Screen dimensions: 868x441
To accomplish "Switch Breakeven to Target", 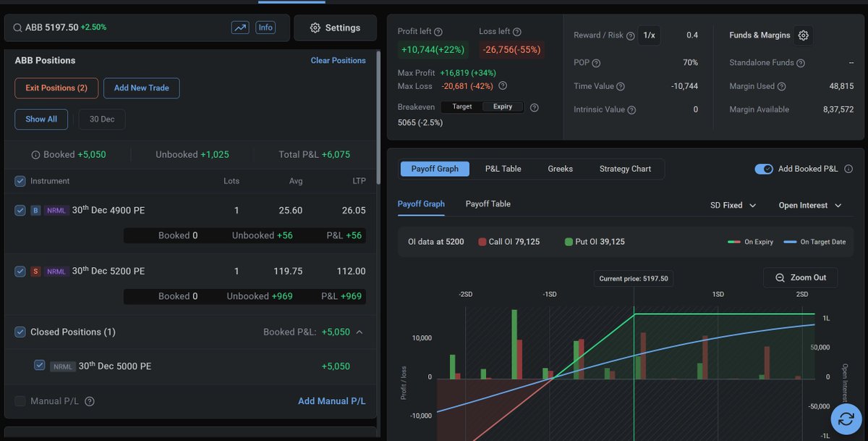I will pos(462,106).
